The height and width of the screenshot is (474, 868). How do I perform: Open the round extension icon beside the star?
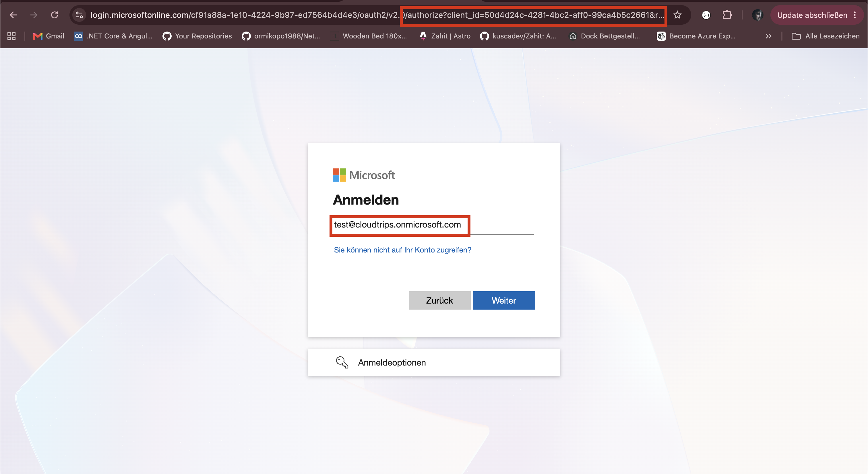click(706, 15)
